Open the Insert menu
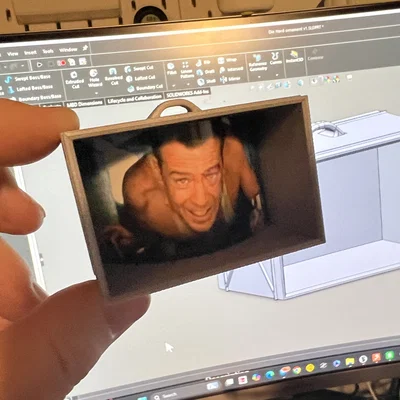The width and height of the screenshot is (400, 400). 30,52
